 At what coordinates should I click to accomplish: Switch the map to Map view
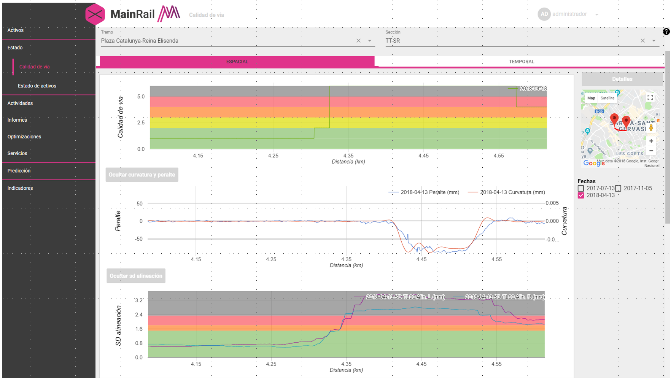point(591,98)
